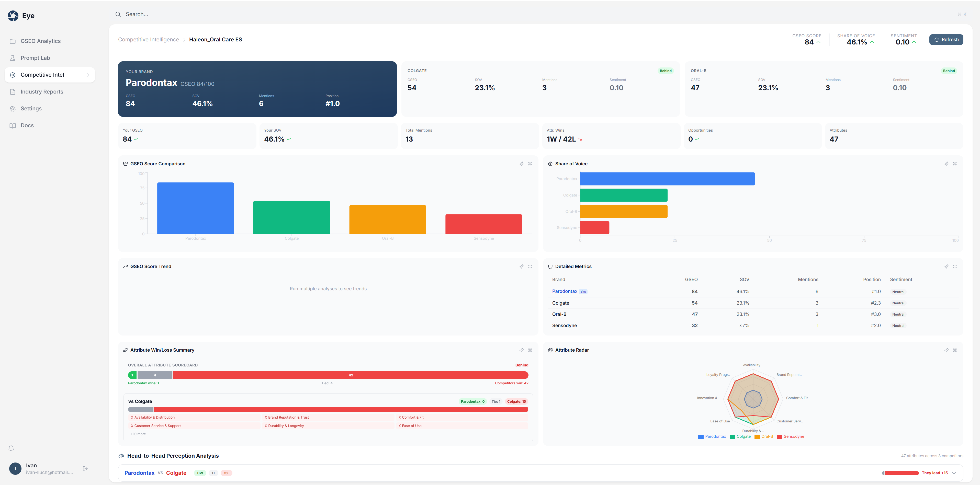Click the Competitive Intel chevron arrow
Image resolution: width=980 pixels, height=485 pixels.
[x=88, y=75]
